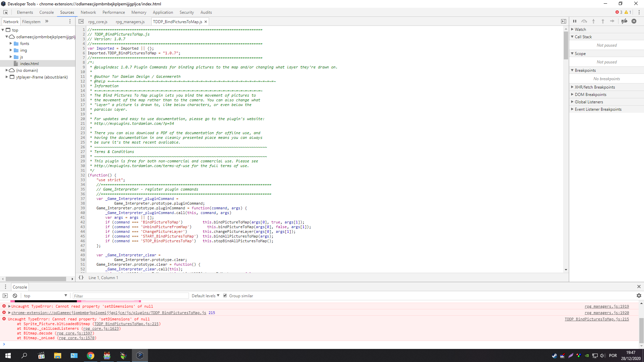Click the step into function icon
Screen dimensions: 644x362
593,21
